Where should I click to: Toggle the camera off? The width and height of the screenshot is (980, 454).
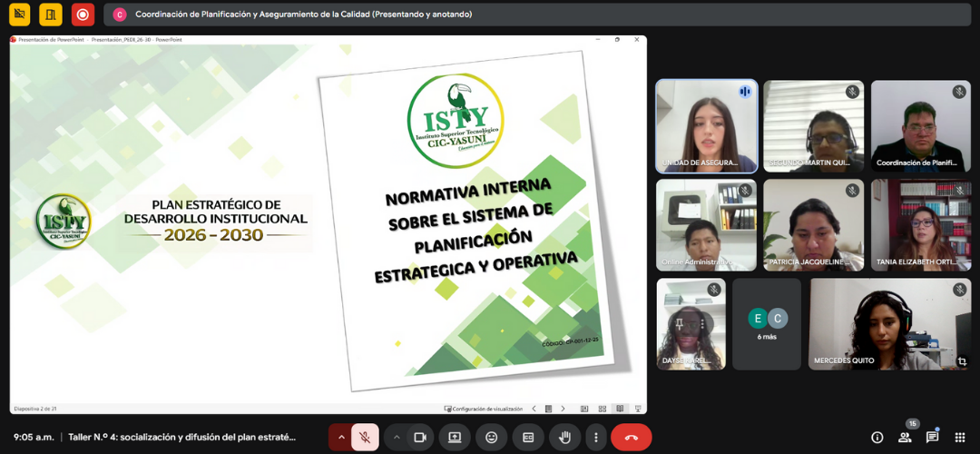click(420, 437)
